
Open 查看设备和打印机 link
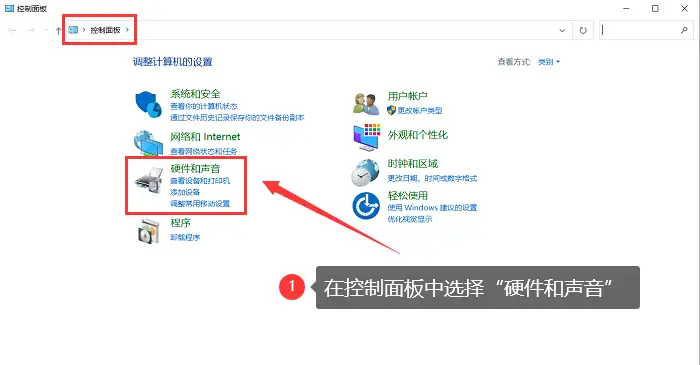pyautogui.click(x=200, y=180)
